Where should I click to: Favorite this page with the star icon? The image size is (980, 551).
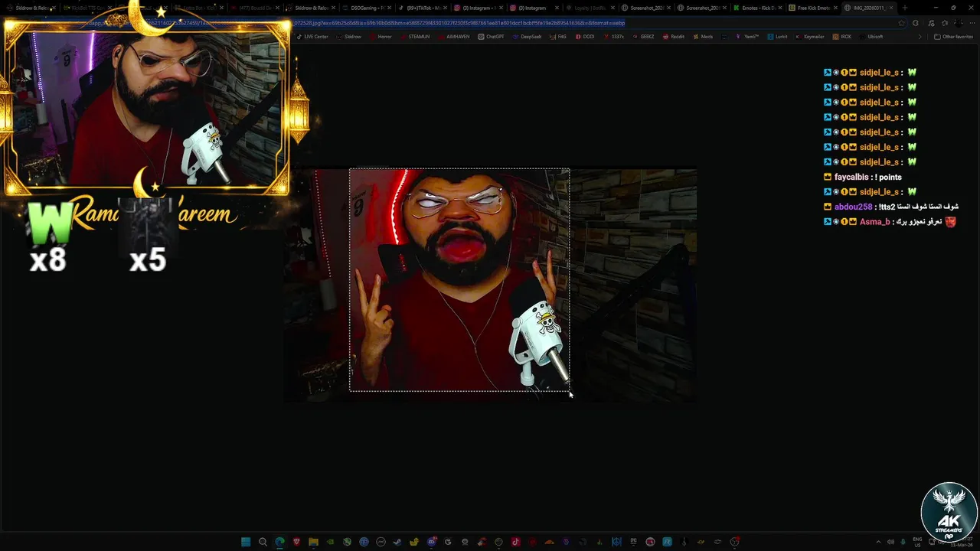point(903,23)
